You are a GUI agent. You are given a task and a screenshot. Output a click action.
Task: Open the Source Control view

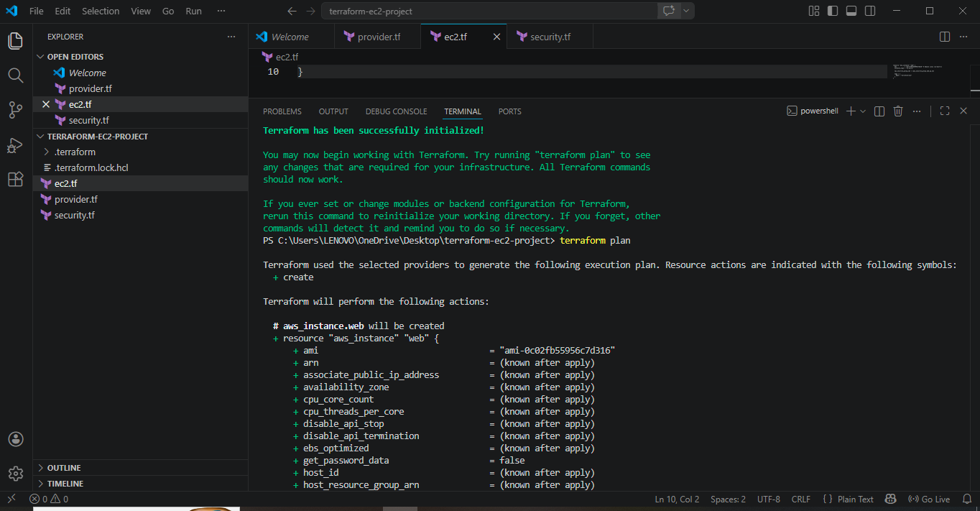click(16, 110)
